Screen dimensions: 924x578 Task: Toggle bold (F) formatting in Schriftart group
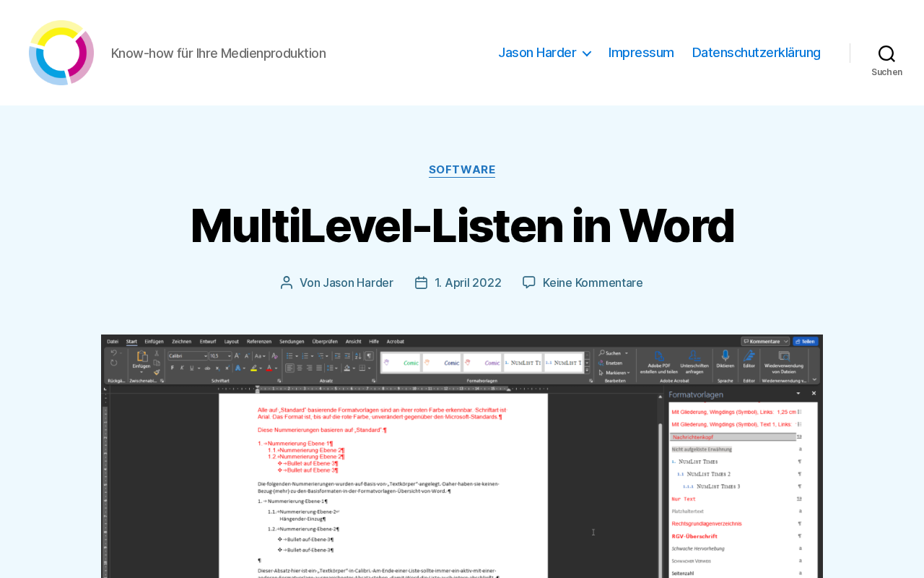[x=172, y=368]
